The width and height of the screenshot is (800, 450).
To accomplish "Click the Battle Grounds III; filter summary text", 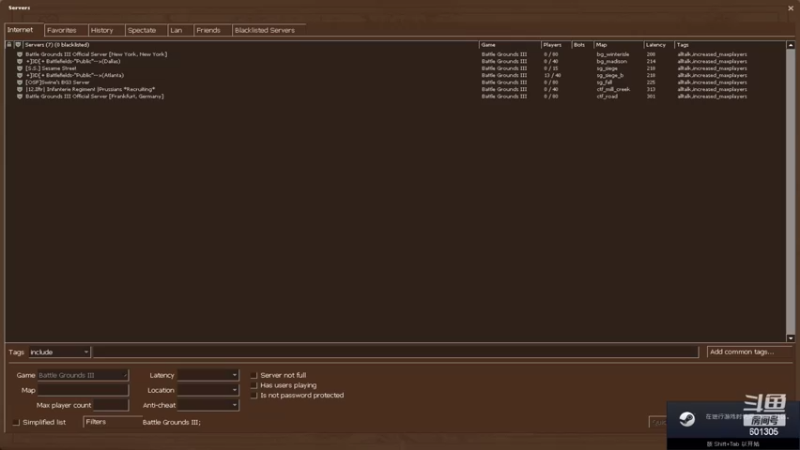I will click(171, 422).
